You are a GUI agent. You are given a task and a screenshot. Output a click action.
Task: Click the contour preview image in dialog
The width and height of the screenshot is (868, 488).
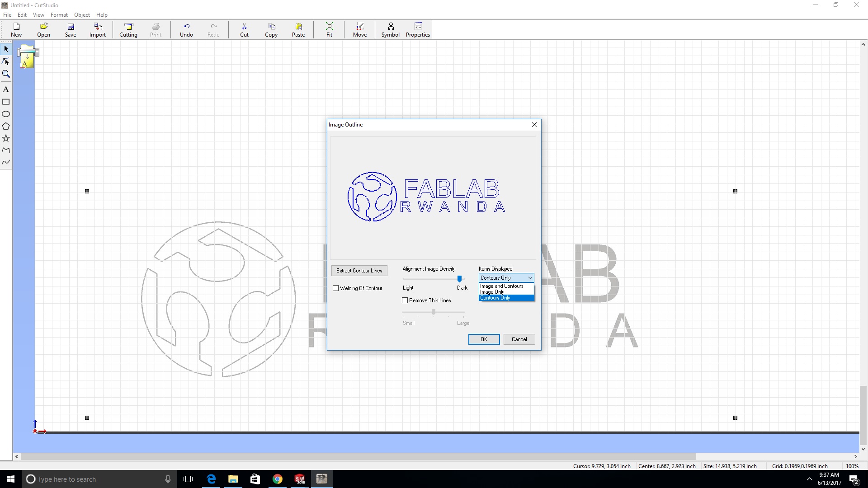point(433,198)
